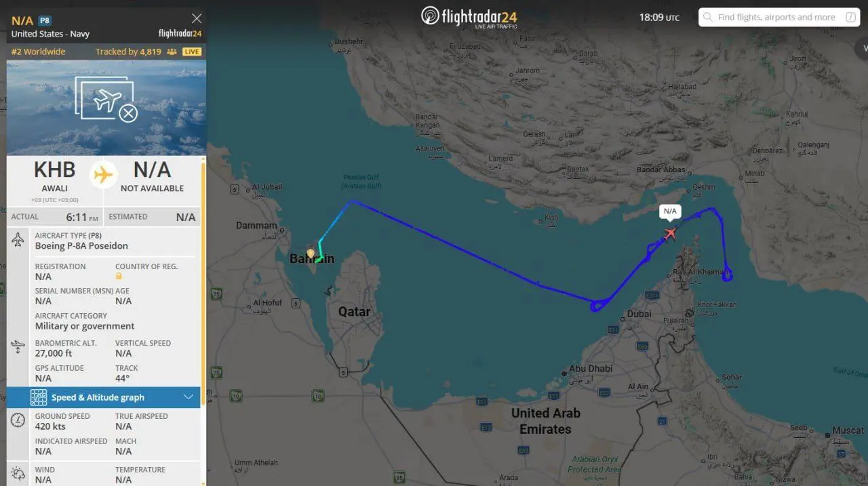Expand the Speed & Altitude graph chevron
Viewport: 868px width, 486px height.
(x=189, y=397)
